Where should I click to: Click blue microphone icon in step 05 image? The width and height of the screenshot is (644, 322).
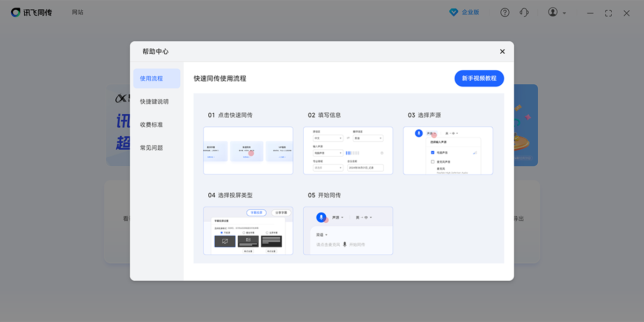321,217
